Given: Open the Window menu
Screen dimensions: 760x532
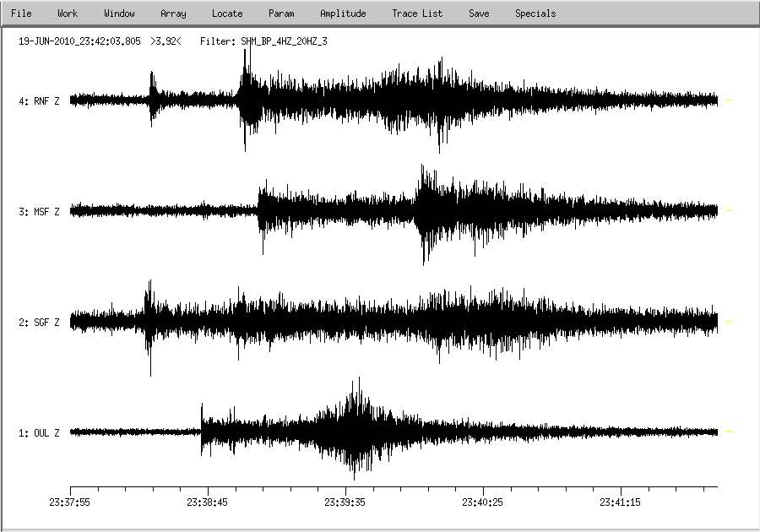Looking at the screenshot, I should pyautogui.click(x=119, y=14).
